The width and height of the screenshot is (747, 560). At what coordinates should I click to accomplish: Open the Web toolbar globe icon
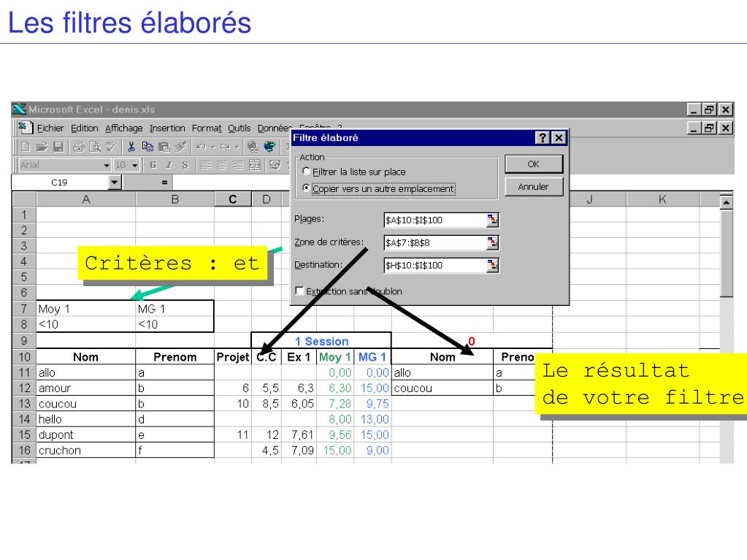[x=269, y=147]
